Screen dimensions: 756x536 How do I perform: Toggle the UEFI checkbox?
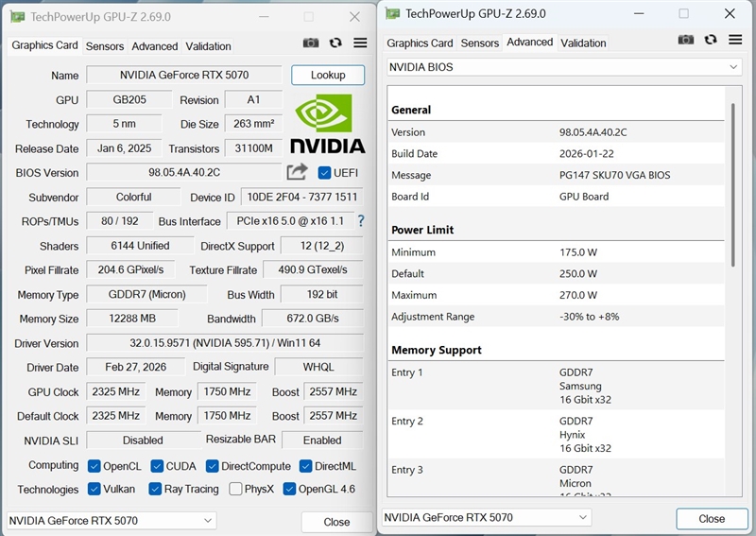pos(324,173)
